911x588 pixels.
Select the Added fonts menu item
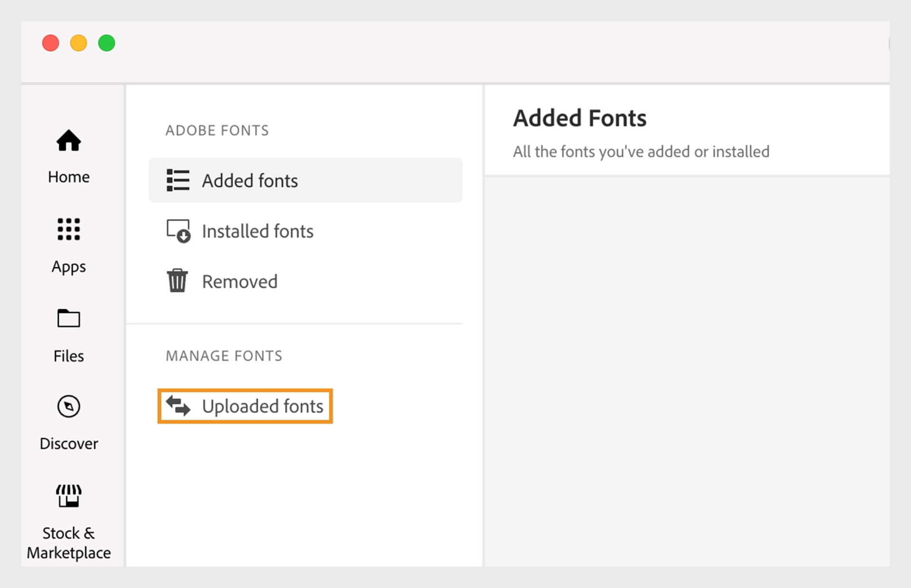(250, 181)
